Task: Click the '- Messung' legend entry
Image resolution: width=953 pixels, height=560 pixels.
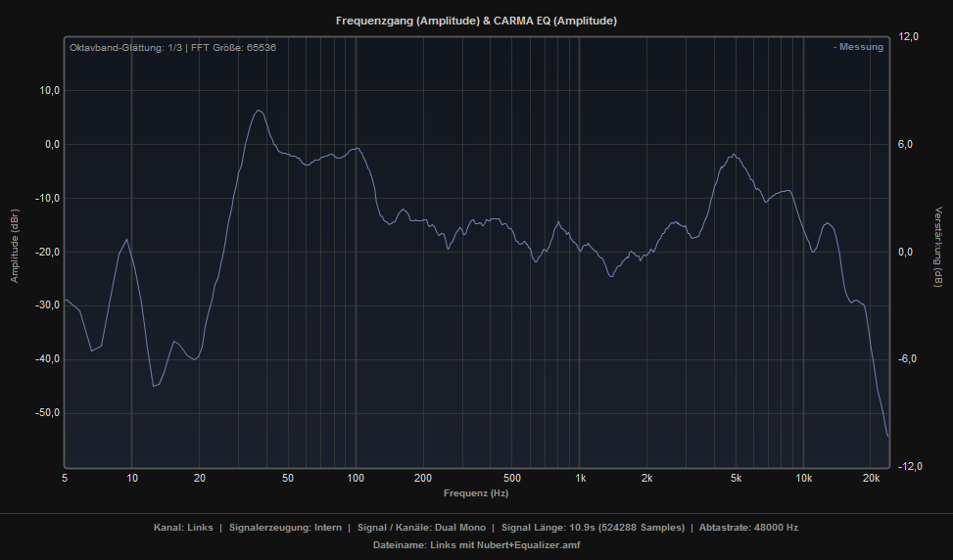Action: click(x=858, y=47)
